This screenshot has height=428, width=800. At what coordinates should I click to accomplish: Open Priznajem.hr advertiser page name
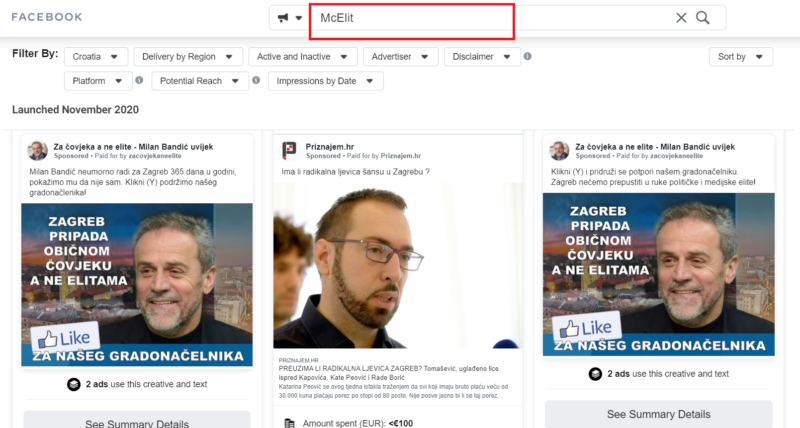point(330,147)
